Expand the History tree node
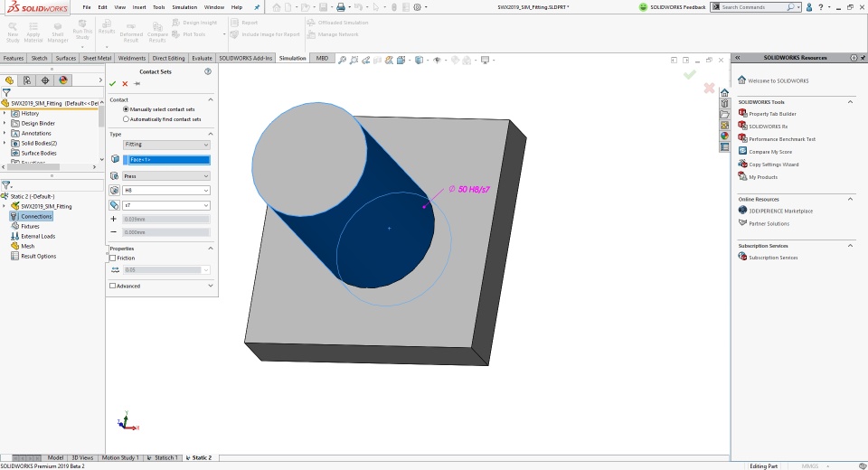The width and height of the screenshot is (868, 470). tap(5, 114)
